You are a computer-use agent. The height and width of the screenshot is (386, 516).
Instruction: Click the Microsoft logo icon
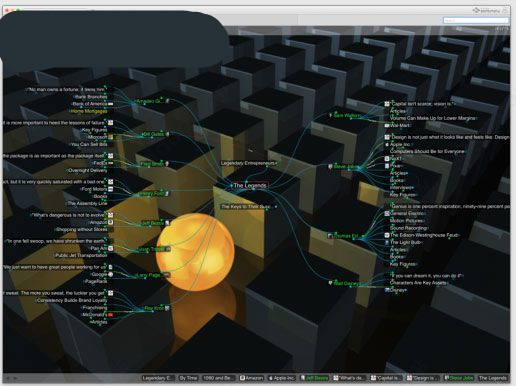111,137
